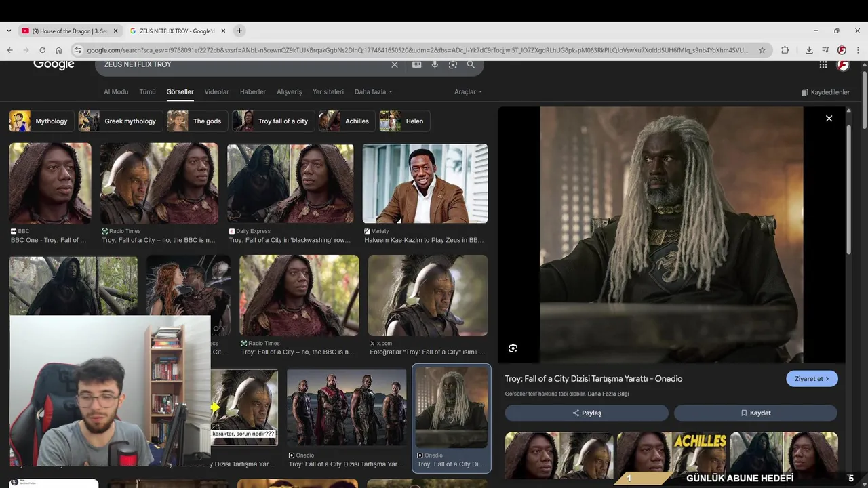Expand the Daha fazla dropdown
Image resolution: width=868 pixels, height=488 pixels.
tap(373, 91)
